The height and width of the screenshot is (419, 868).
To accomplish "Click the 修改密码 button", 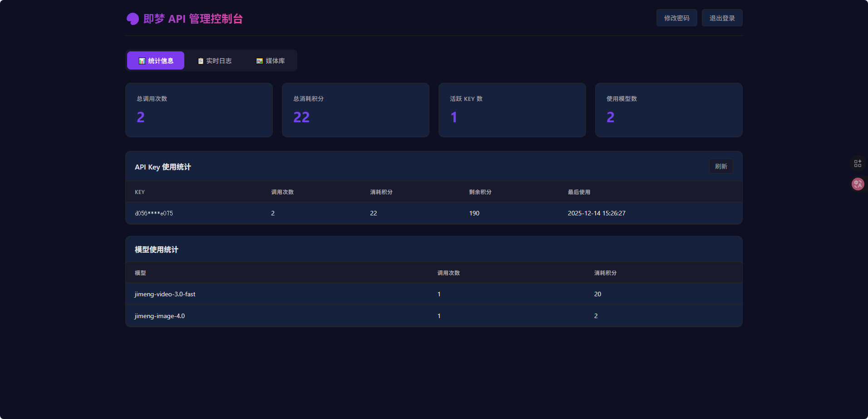I will pos(676,18).
